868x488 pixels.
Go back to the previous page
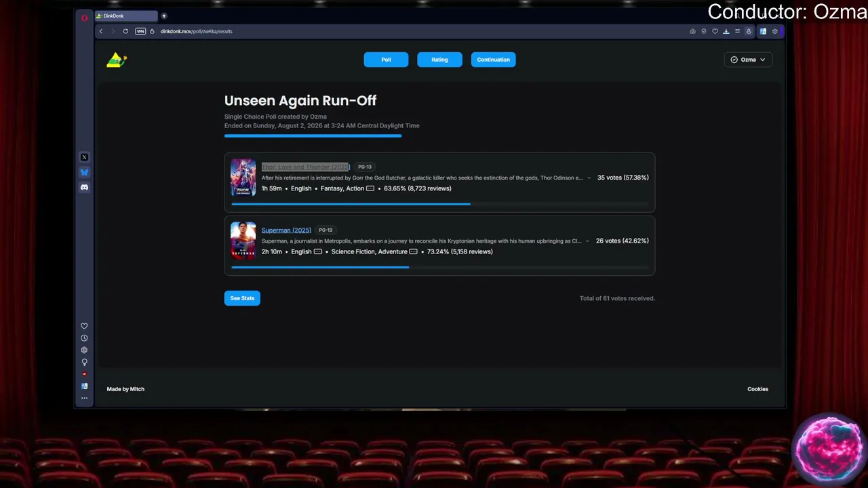101,31
